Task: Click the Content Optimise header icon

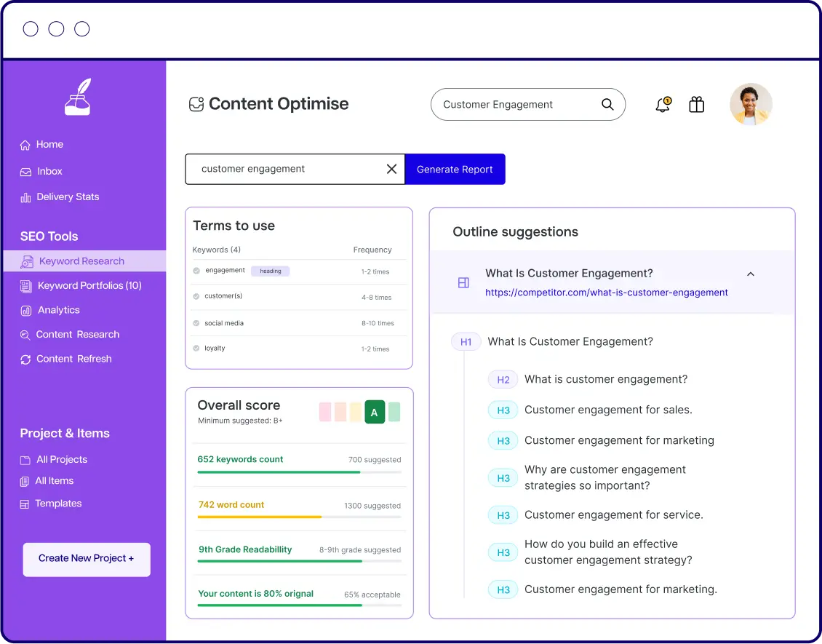Action: [195, 104]
